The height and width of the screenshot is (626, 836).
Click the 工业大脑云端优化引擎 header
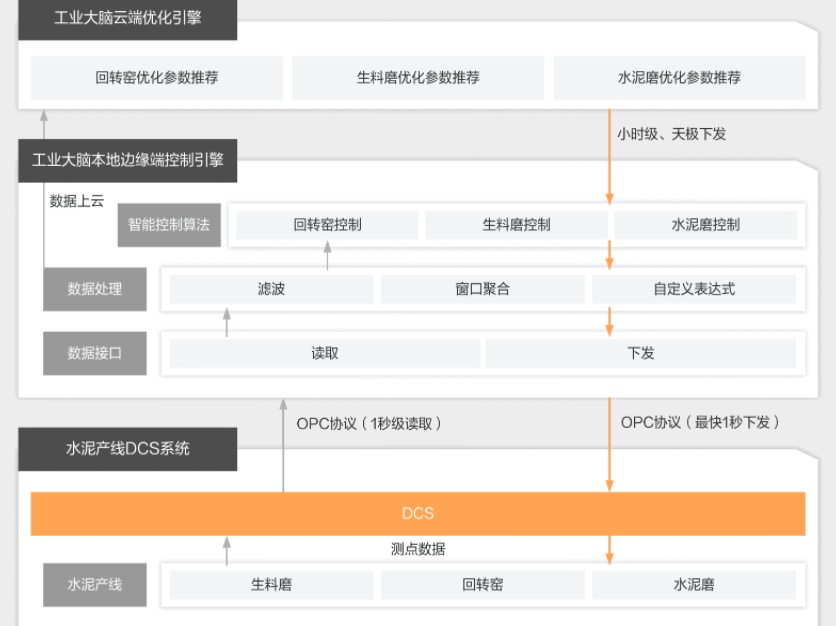click(x=127, y=19)
